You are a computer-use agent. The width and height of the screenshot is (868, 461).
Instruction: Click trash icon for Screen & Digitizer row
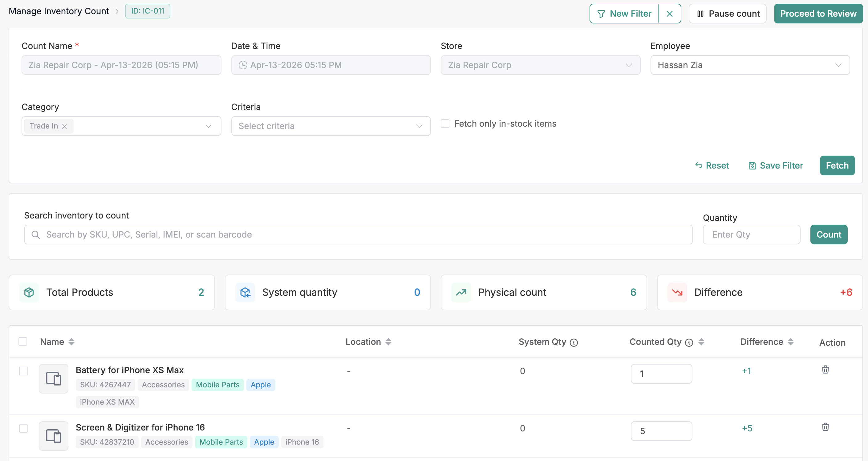click(x=825, y=427)
